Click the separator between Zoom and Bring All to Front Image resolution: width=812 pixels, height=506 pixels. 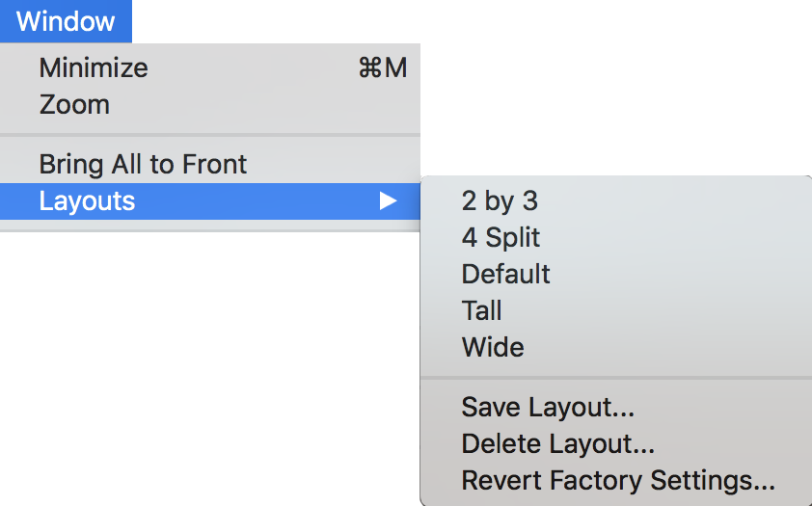pos(210,135)
